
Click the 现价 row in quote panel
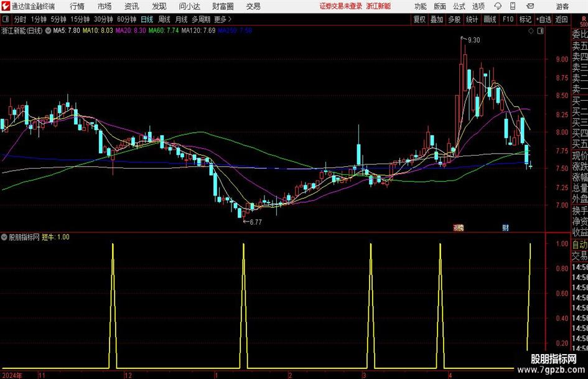[x=579, y=156]
